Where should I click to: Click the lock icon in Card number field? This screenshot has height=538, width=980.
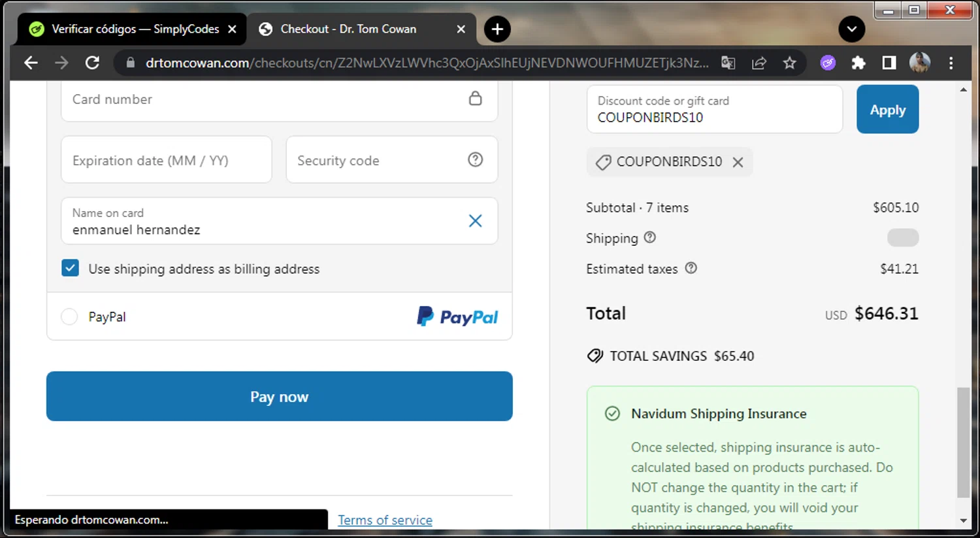click(475, 98)
